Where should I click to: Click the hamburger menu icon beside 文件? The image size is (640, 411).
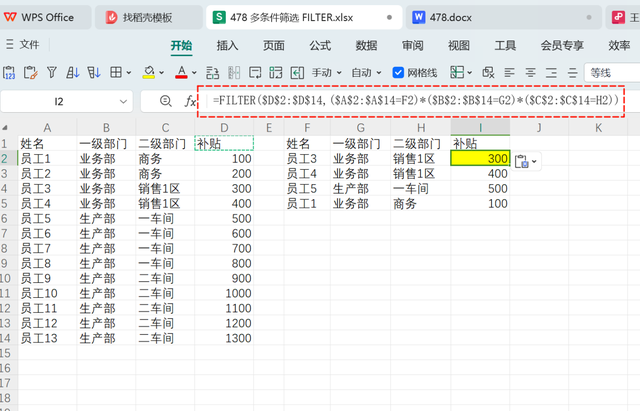point(10,44)
